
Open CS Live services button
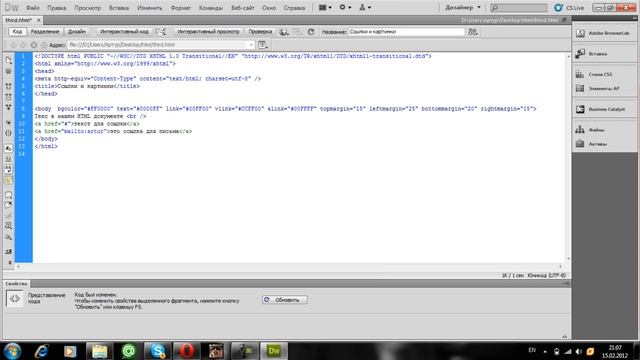click(569, 8)
